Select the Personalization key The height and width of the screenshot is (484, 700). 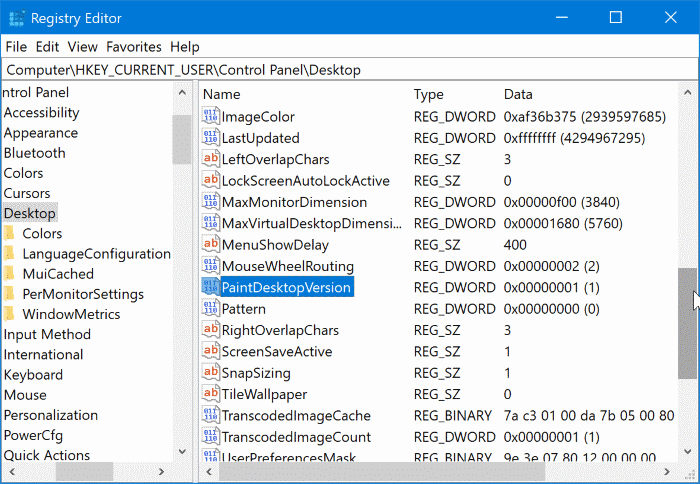pyautogui.click(x=51, y=415)
